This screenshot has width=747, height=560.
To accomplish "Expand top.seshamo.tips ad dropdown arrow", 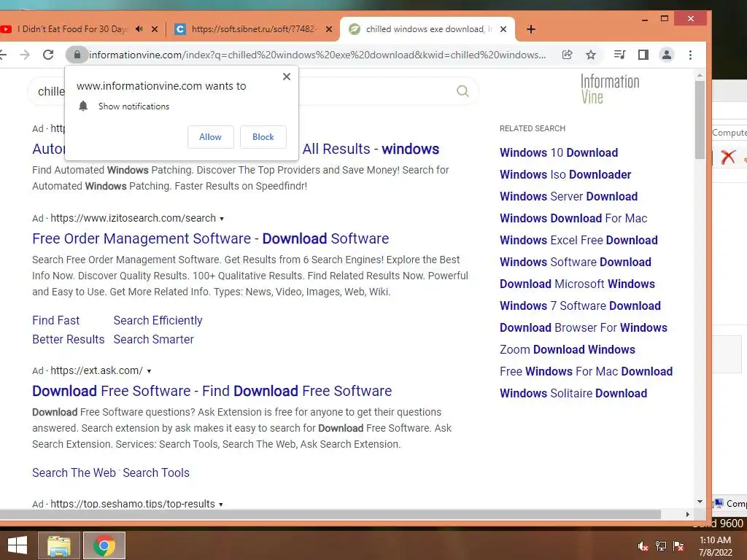I will [x=221, y=505].
